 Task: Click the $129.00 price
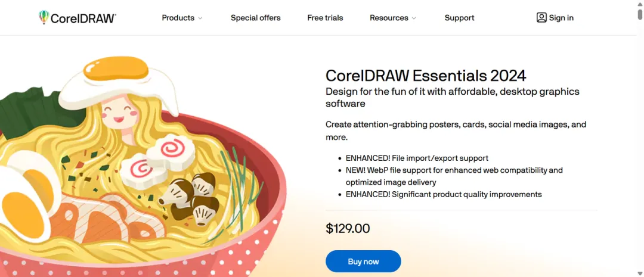coord(348,228)
